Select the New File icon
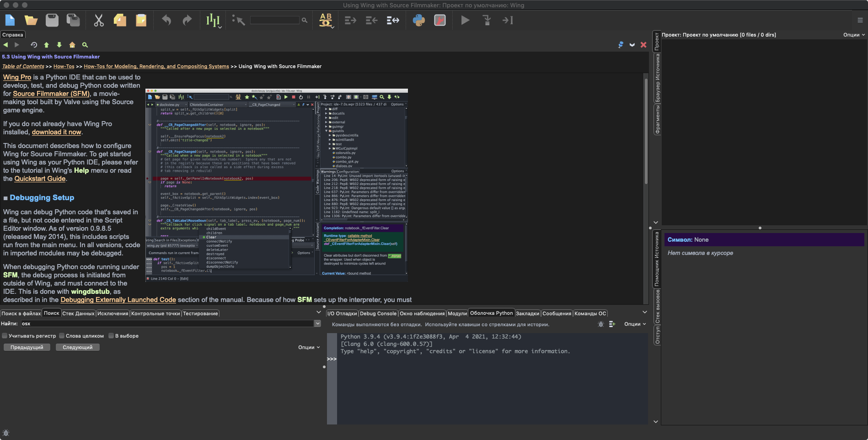 (x=10, y=20)
